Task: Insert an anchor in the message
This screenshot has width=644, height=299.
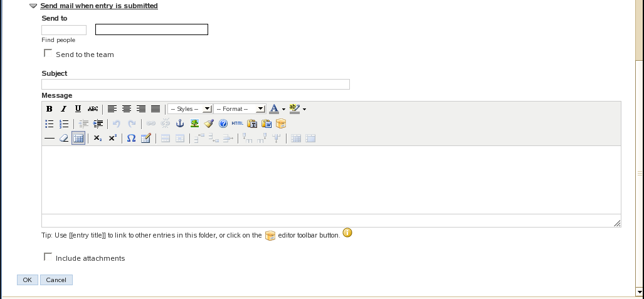Action: click(180, 123)
